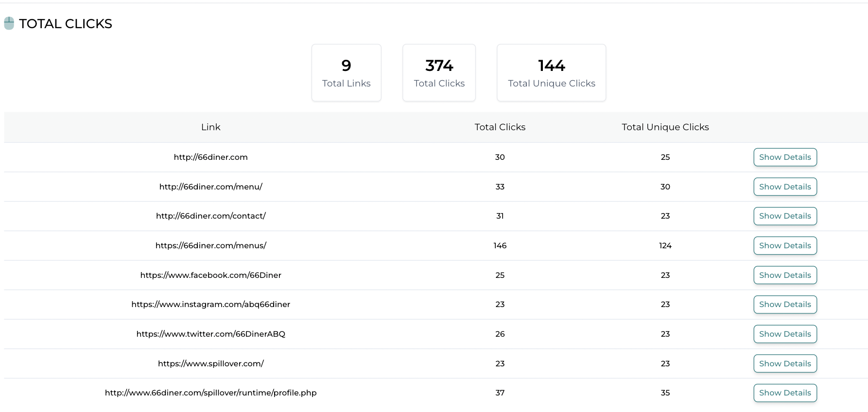Show details for the runtime/profile.php link
Viewport: 868px width, 412px height.
pyautogui.click(x=785, y=393)
